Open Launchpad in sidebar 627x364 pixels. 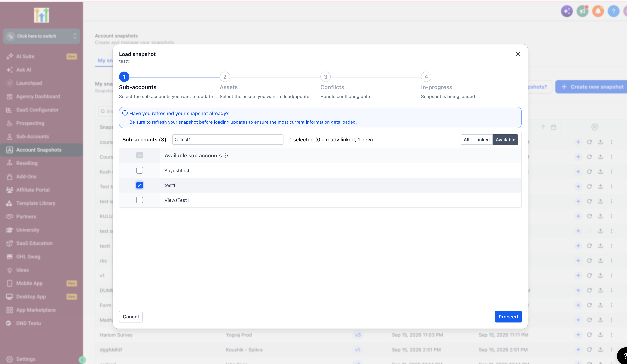click(x=41, y=83)
